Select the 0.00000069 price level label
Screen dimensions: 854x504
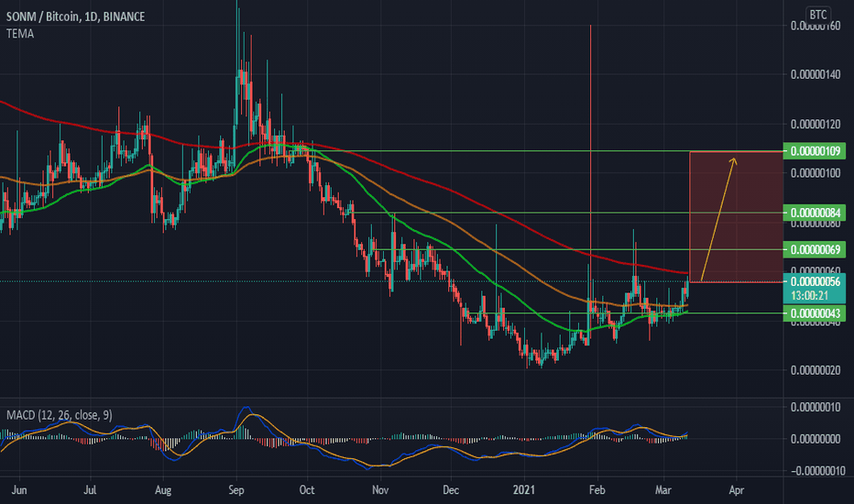point(815,249)
